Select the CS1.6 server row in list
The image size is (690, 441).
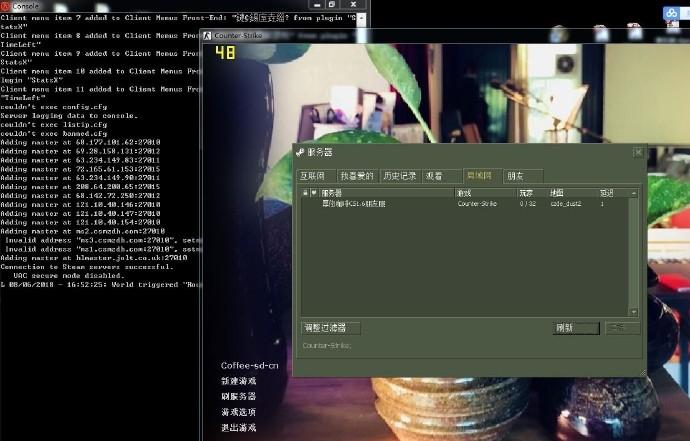pos(466,204)
